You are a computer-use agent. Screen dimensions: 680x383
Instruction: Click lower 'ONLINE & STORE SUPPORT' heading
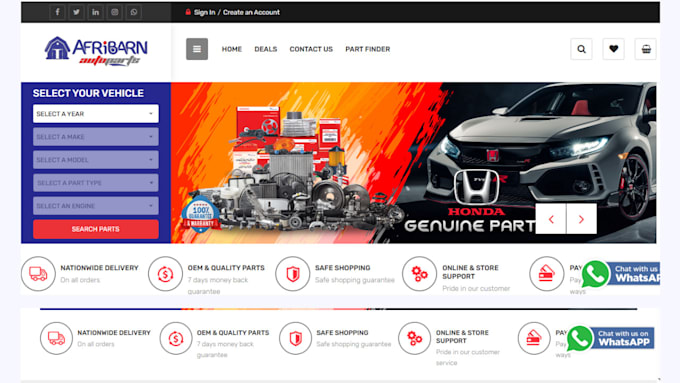pyautogui.click(x=462, y=337)
